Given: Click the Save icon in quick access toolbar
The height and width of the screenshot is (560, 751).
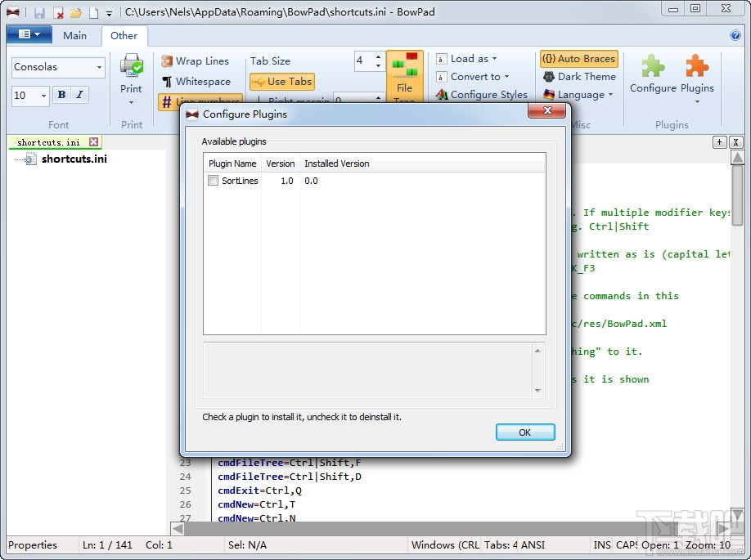Looking at the screenshot, I should [x=39, y=13].
